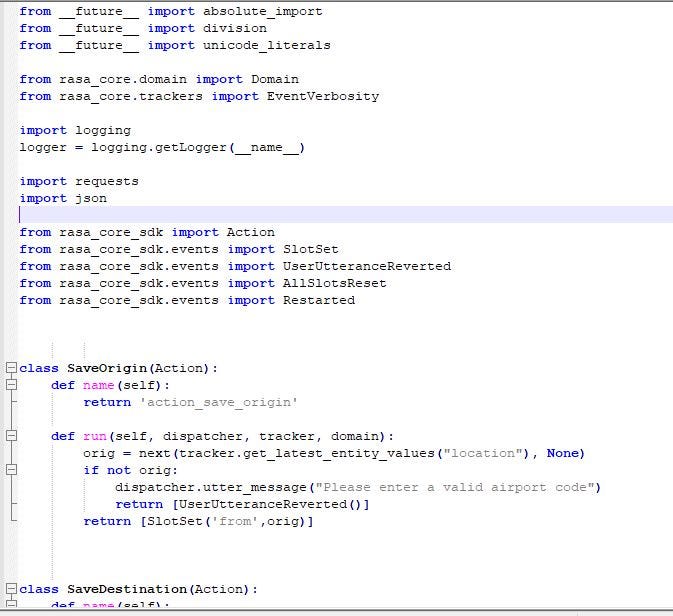Click 'rasa_core.domain' module name
Viewport: 673px width, 616px height.
[123, 79]
